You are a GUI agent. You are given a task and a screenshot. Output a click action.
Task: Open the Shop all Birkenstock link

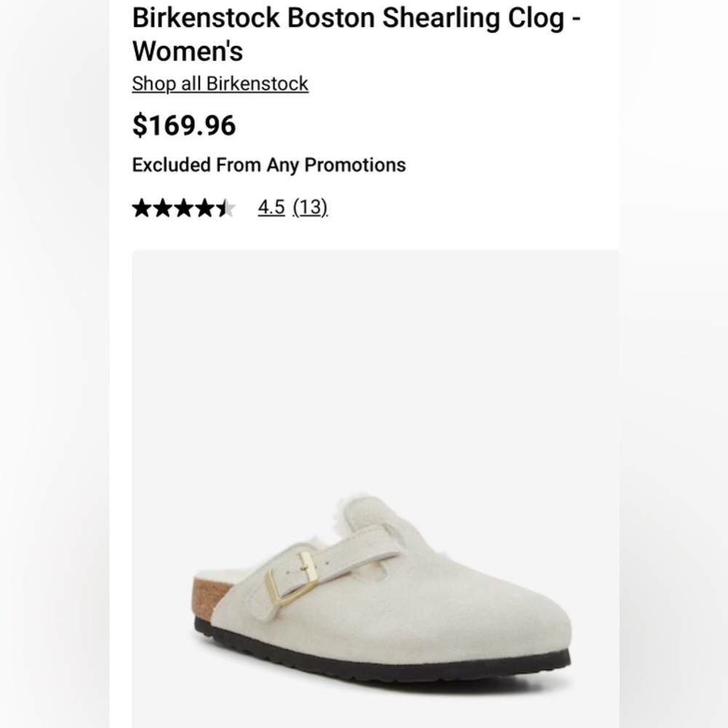point(219,84)
